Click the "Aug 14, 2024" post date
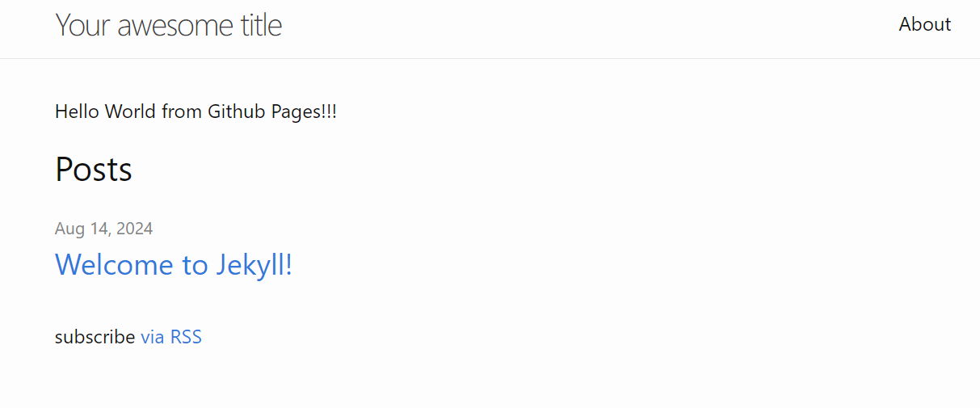The height and width of the screenshot is (408, 980). click(103, 229)
